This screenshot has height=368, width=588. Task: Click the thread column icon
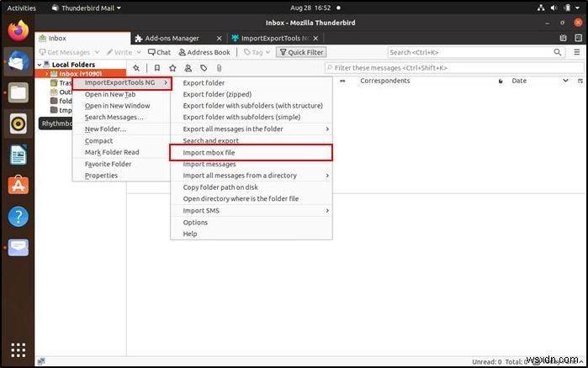point(342,81)
